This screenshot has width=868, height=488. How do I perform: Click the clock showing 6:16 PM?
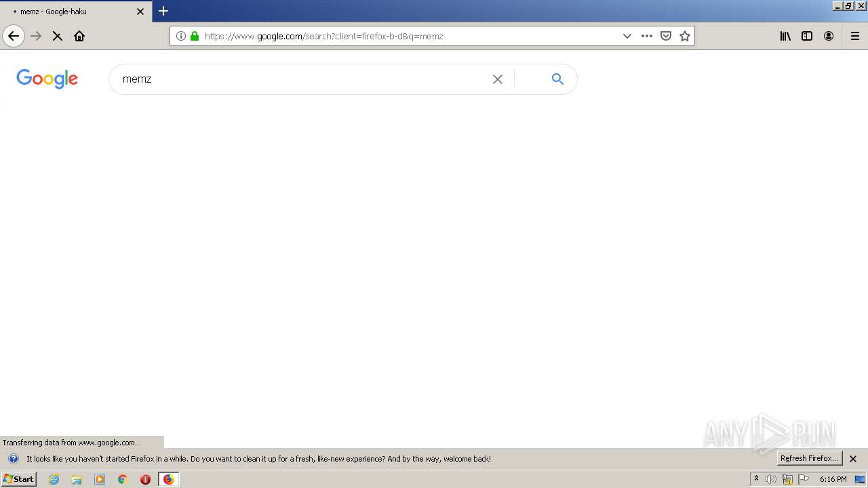click(833, 479)
